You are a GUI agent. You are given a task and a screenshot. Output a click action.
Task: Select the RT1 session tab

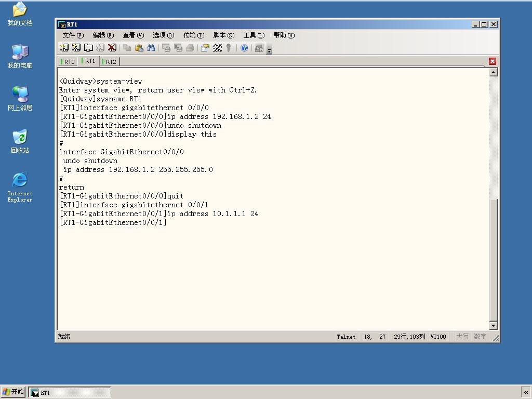88,61
